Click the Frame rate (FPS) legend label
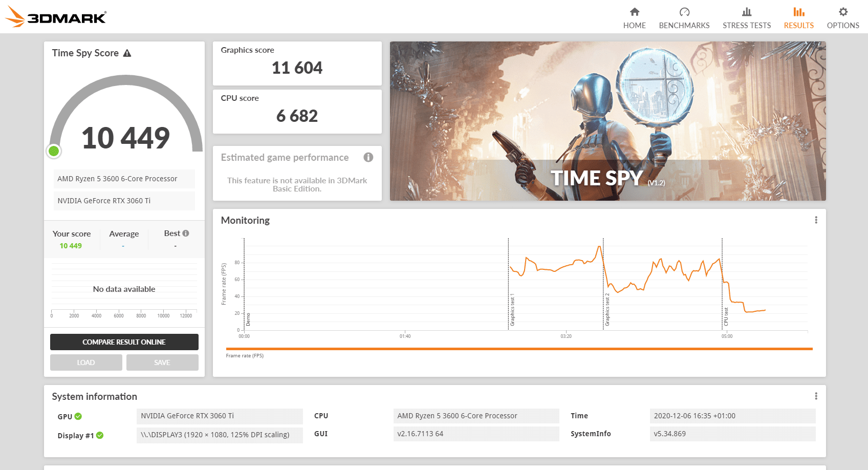This screenshot has height=470, width=868. 245,356
